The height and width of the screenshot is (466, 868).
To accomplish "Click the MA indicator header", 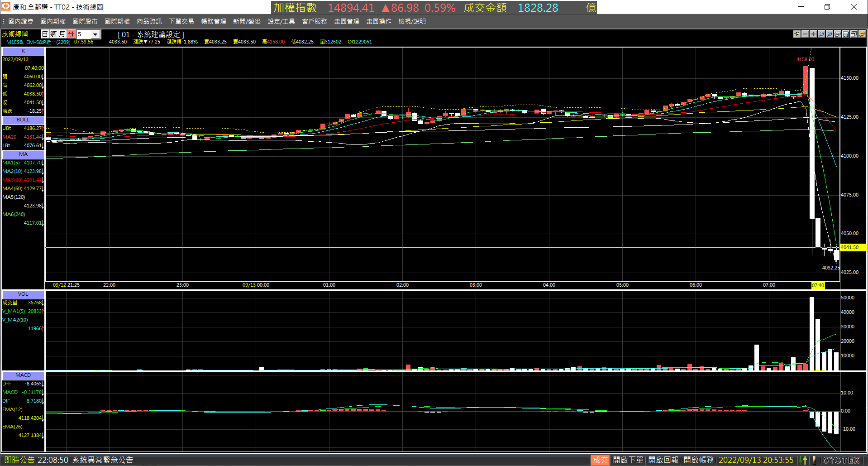I will (24, 154).
